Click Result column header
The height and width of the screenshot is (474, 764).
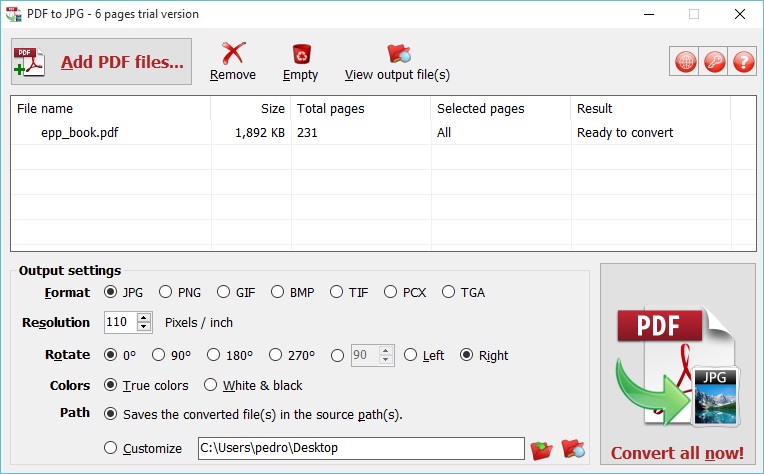650,108
